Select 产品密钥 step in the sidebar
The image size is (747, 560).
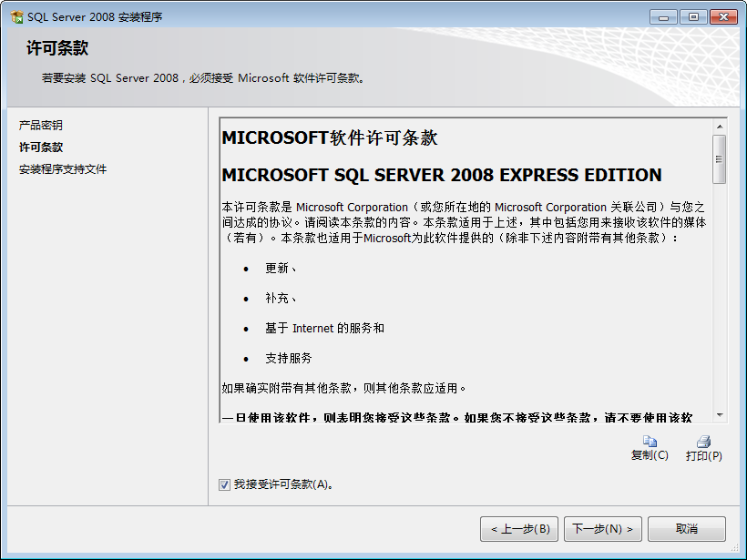tap(40, 126)
